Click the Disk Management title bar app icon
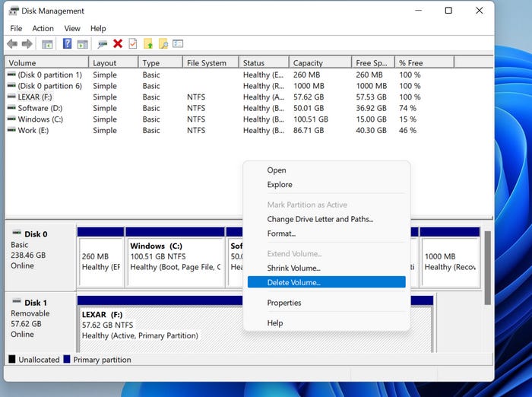 click(14, 11)
